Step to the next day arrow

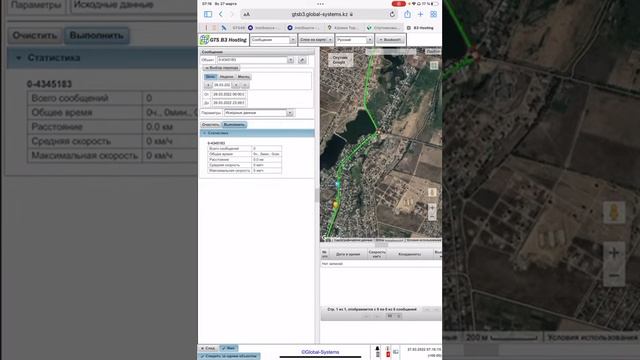[236, 85]
